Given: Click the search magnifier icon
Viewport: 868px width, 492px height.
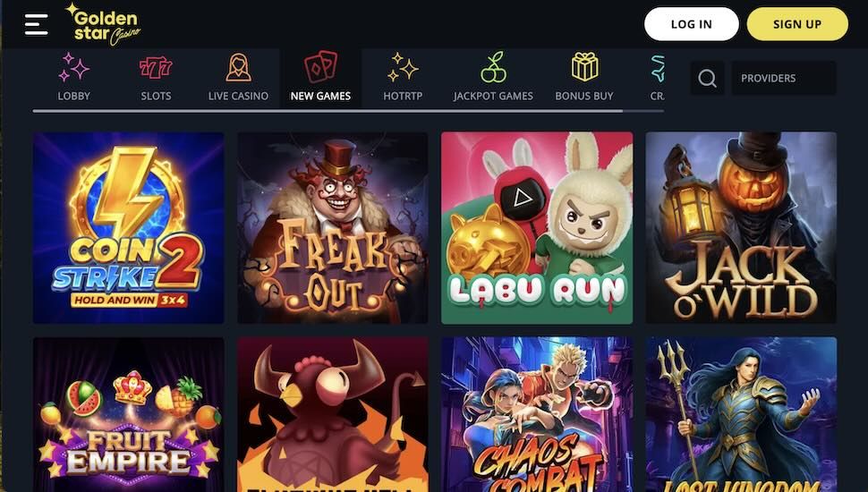Looking at the screenshot, I should [707, 78].
